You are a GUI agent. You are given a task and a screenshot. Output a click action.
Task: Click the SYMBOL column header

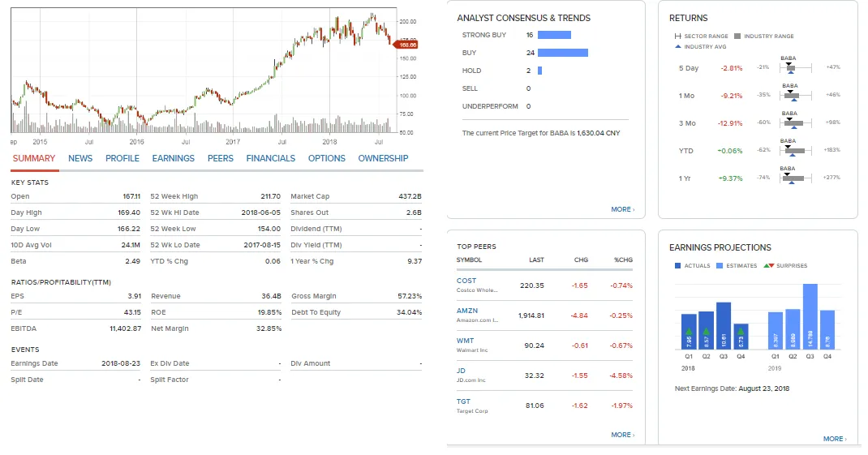point(469,260)
